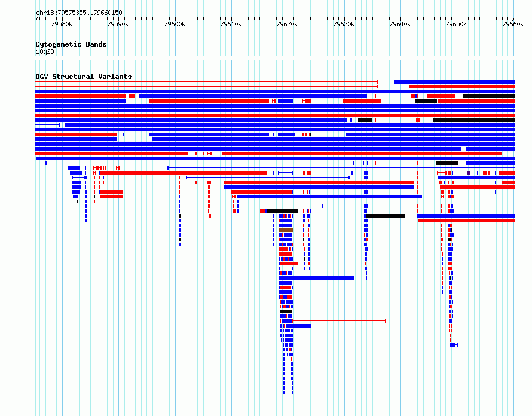The image size is (532, 416).
Task: Select the small purple variant near 79652k
Action: click(469, 173)
